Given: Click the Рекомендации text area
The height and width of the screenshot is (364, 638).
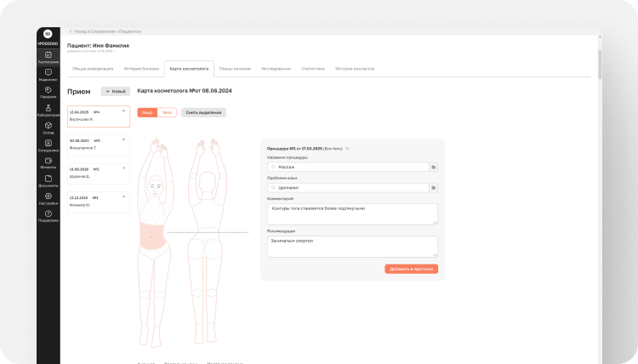Looking at the screenshot, I should [x=352, y=247].
